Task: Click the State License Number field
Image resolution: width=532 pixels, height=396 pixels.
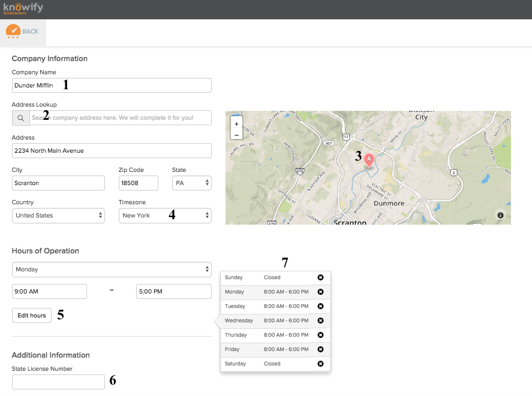Action: click(58, 382)
